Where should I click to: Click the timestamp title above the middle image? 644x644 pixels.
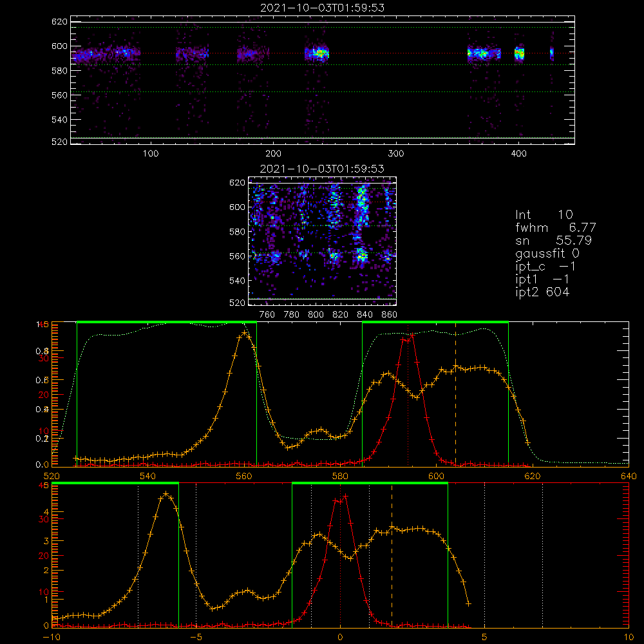click(x=323, y=169)
